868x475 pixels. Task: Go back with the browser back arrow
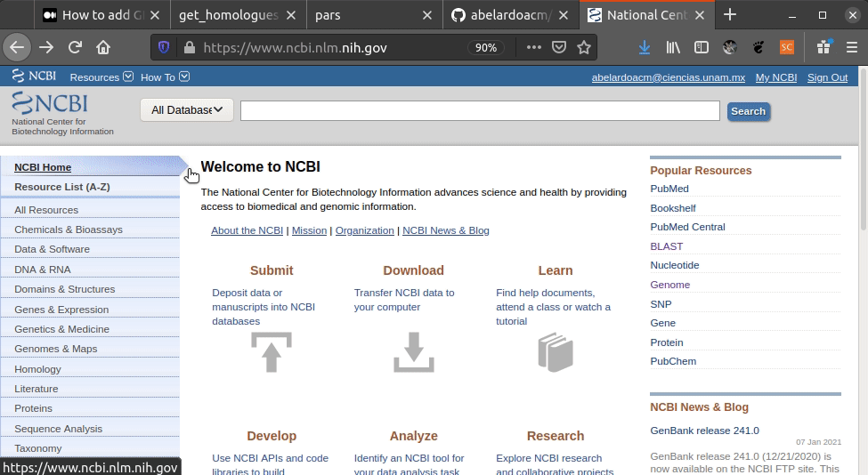tap(17, 47)
